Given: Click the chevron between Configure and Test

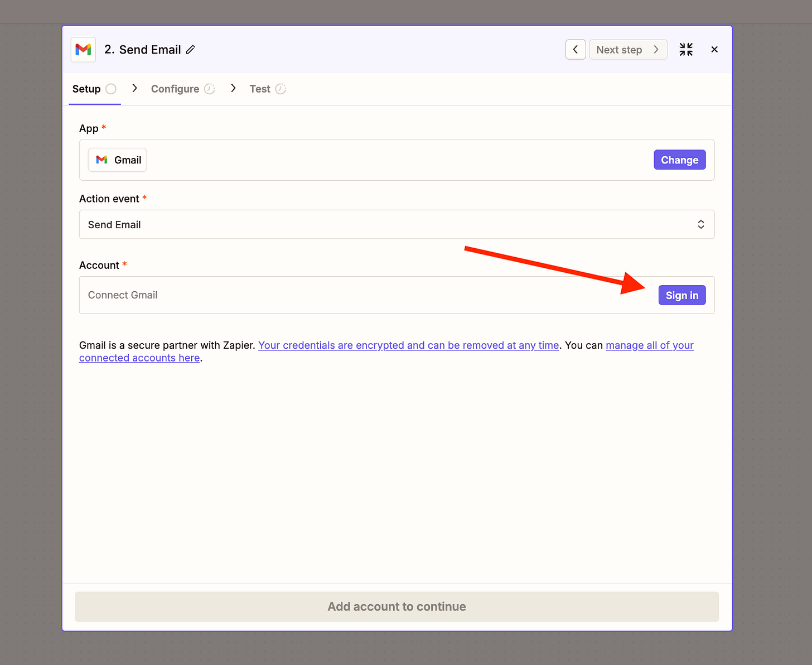Looking at the screenshot, I should pyautogui.click(x=233, y=88).
